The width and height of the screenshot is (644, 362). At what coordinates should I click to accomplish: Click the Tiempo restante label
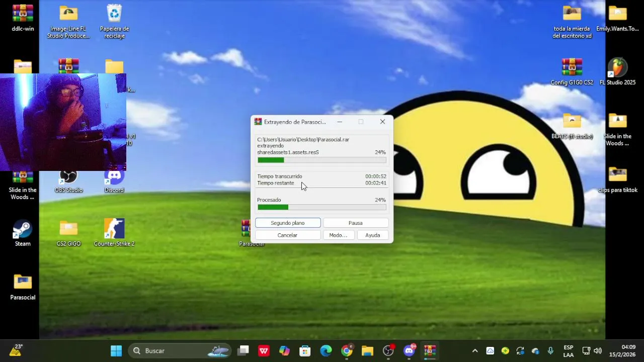point(276,183)
